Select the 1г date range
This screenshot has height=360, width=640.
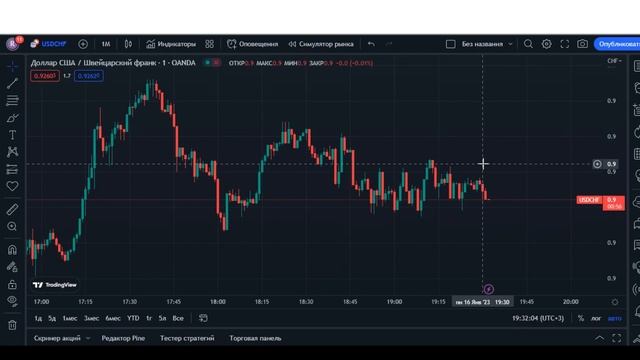149,318
